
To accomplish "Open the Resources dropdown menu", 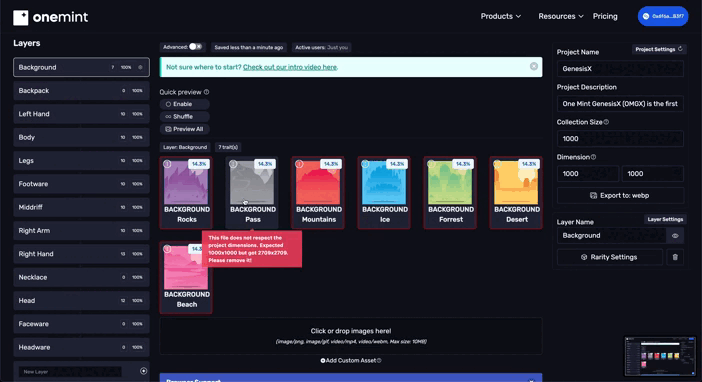I will 561,16.
